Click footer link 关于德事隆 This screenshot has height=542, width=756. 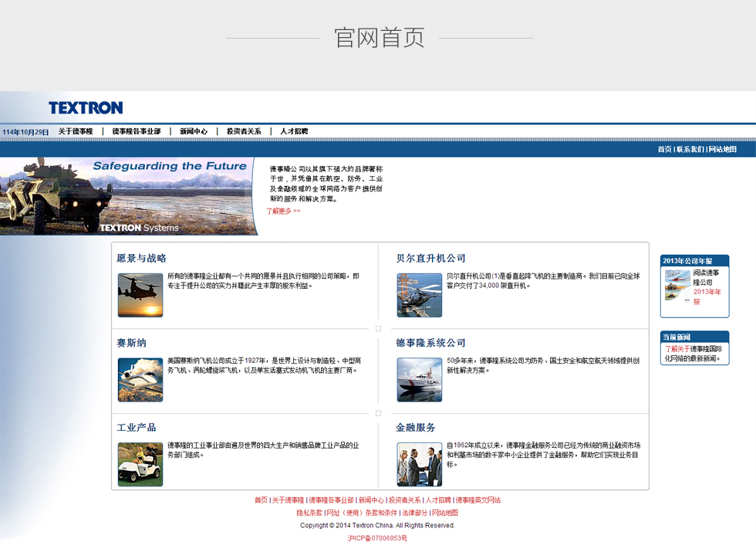pos(288,500)
